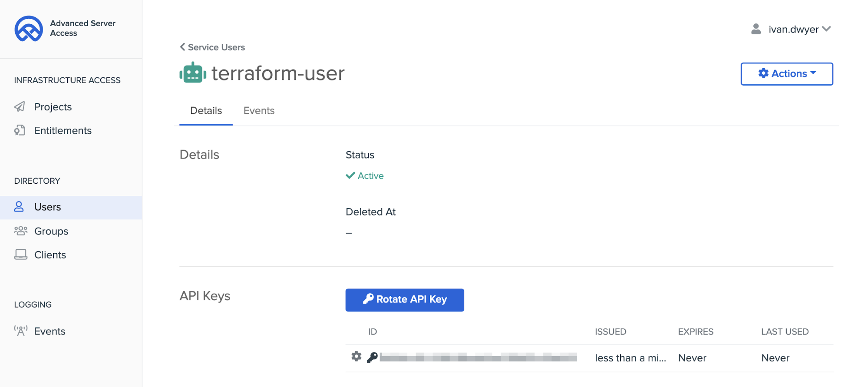Click the ivan.dwyer profile avatar icon
The width and height of the screenshot is (868, 387).
[x=756, y=29]
